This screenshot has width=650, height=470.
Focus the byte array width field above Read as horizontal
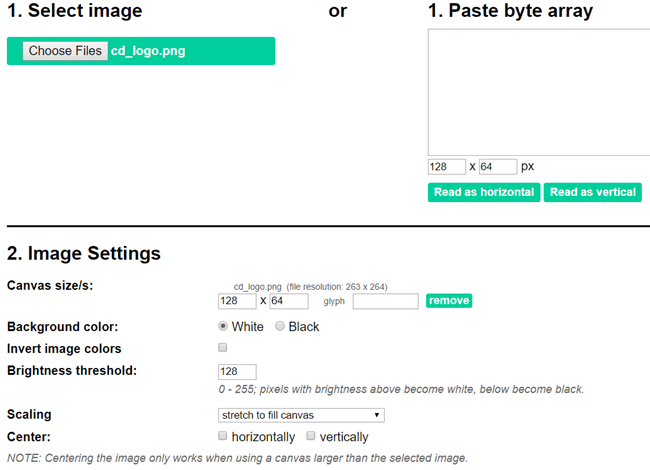(x=446, y=167)
